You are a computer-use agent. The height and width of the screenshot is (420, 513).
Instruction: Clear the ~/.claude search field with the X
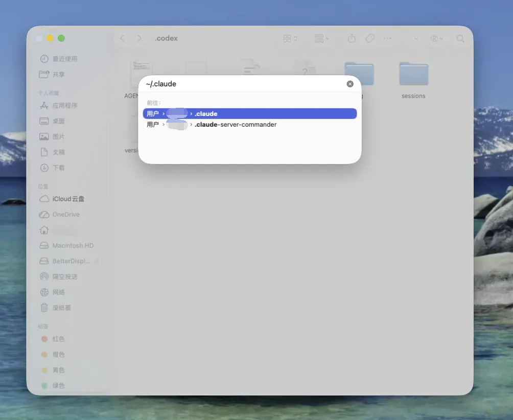point(350,84)
